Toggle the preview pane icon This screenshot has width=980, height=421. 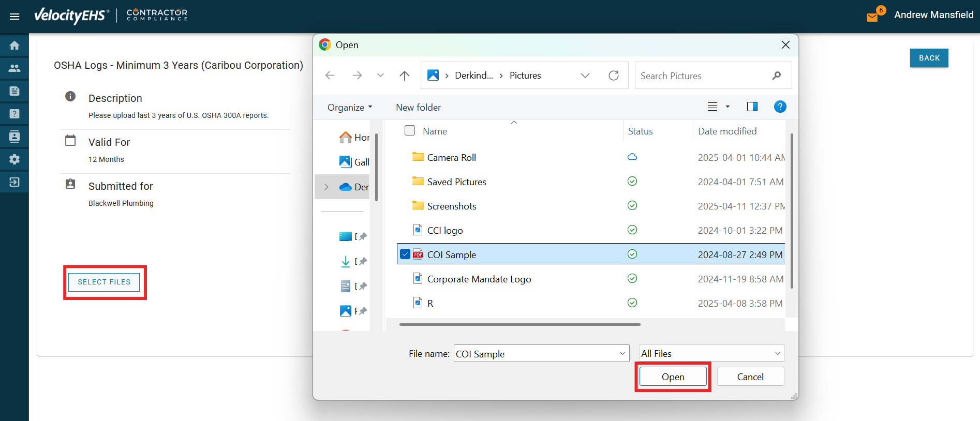coord(752,107)
